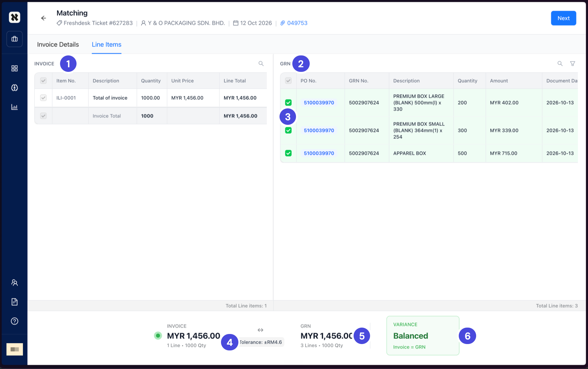This screenshot has width=588, height=369.
Task: Click the search icon in GRN panel
Action: point(560,63)
